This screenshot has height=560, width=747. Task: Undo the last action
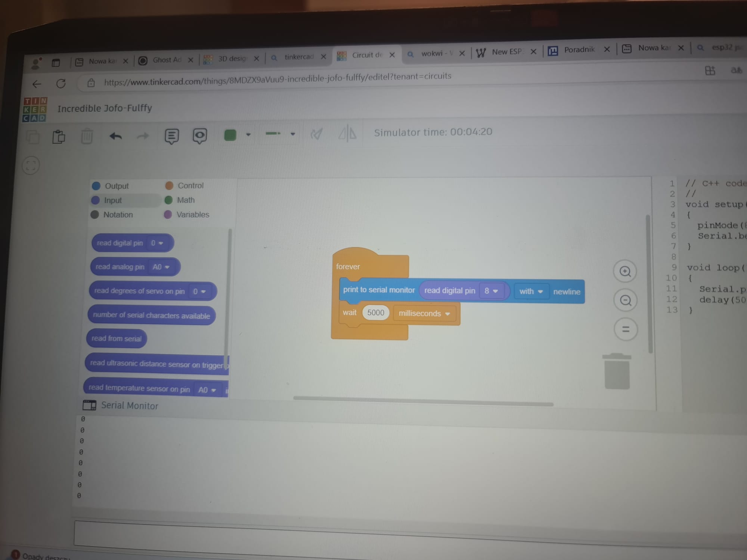pyautogui.click(x=116, y=136)
